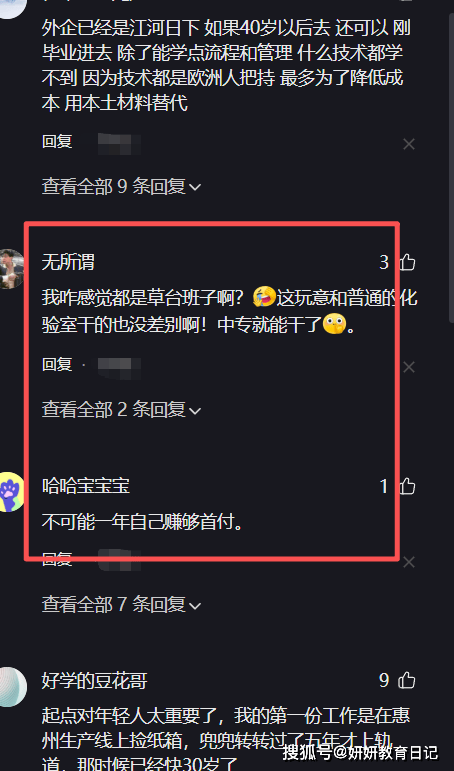This screenshot has height=771, width=454.
Task: Dismiss 哈哈宝宝宝's comment with the X icon
Action: [x=409, y=562]
